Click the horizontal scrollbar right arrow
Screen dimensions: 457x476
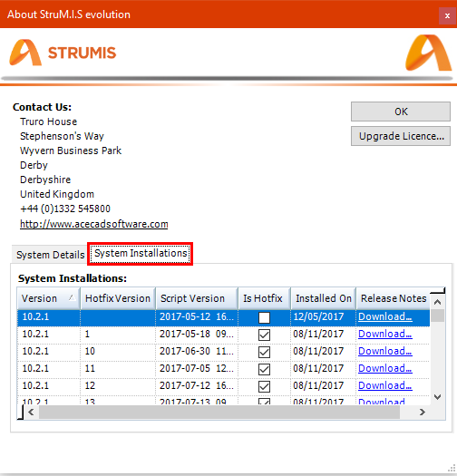(422, 413)
